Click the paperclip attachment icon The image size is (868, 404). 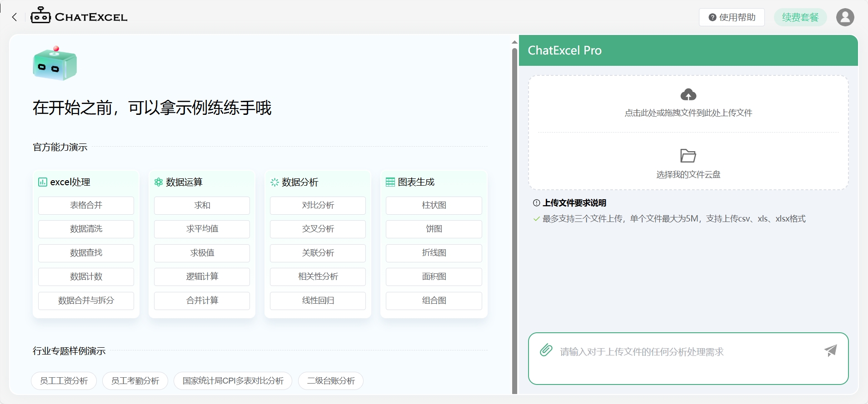[546, 350]
